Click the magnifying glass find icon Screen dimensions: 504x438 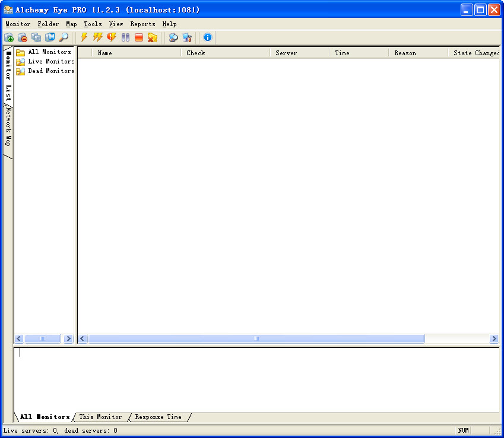(64, 37)
